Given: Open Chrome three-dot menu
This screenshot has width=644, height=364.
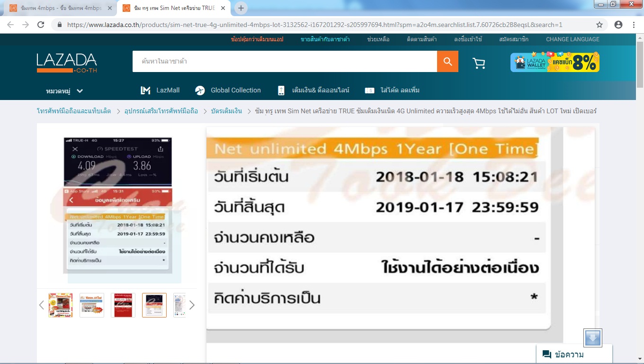Looking at the screenshot, I should [x=634, y=25].
